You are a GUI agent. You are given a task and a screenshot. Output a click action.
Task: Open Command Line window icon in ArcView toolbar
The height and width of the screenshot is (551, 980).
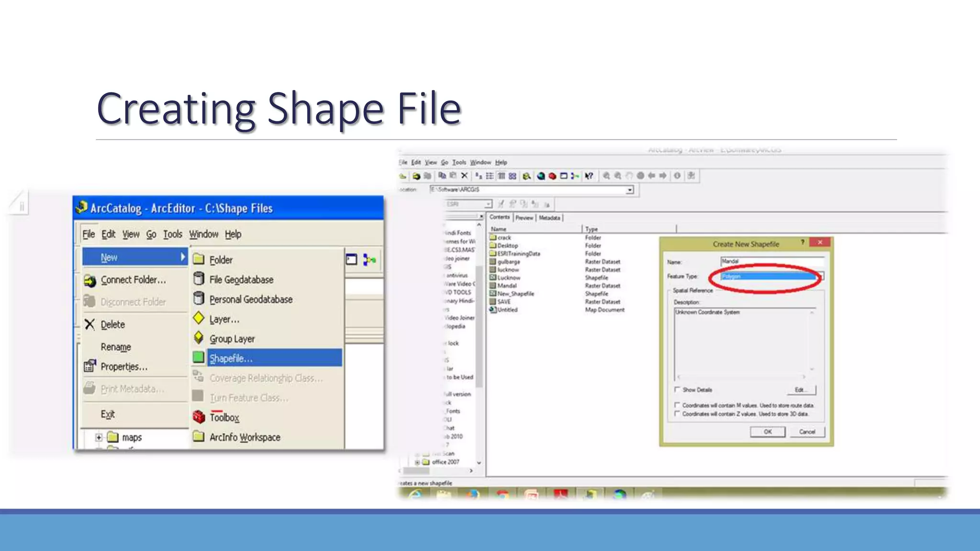click(x=564, y=176)
